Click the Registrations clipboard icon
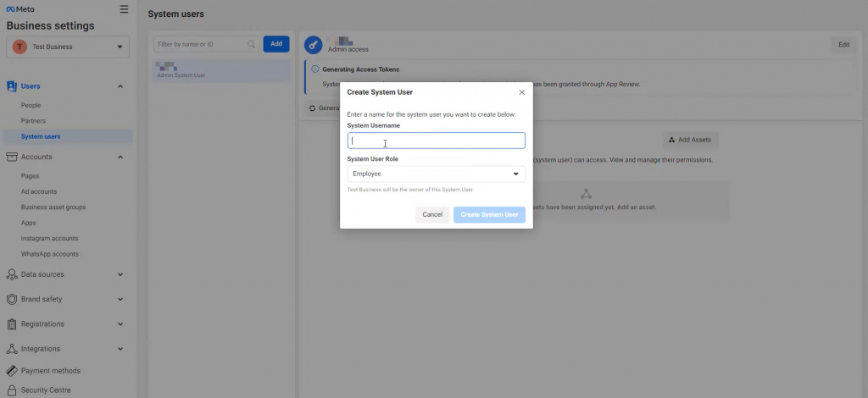Viewport: 868px width, 398px height. click(12, 324)
